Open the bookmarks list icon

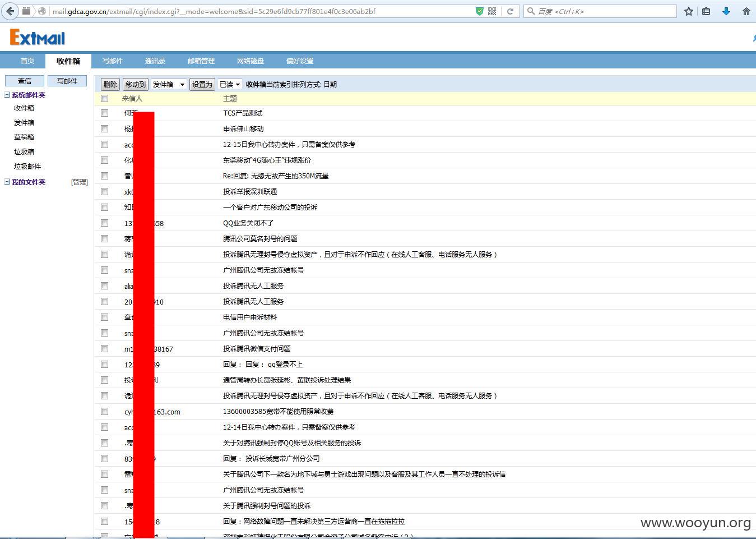click(x=706, y=11)
